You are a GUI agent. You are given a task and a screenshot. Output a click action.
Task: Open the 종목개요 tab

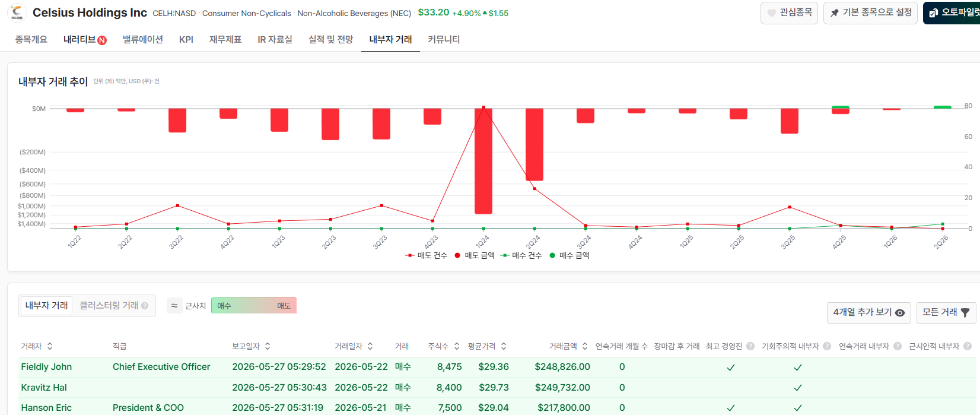point(31,39)
